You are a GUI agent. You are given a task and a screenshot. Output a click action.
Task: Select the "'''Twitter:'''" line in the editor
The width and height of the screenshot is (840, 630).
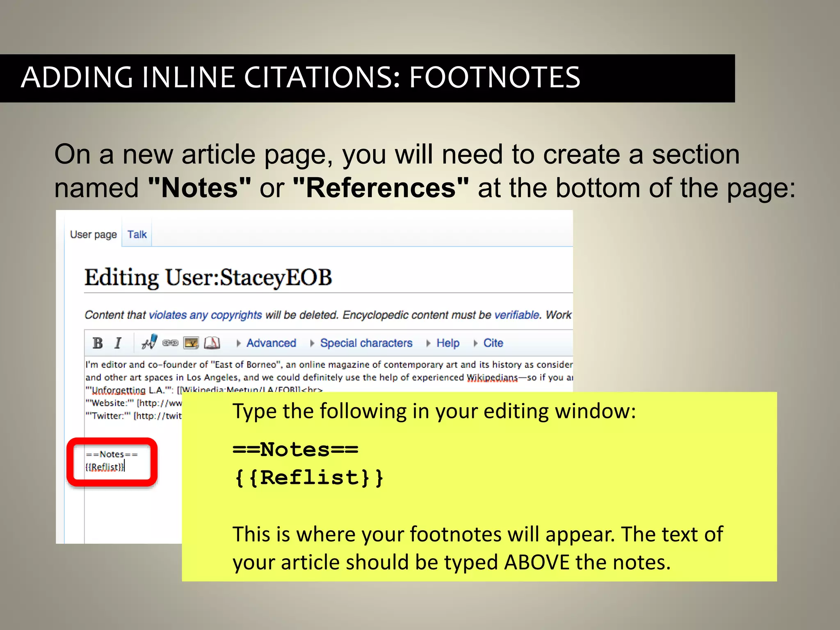pyautogui.click(x=134, y=416)
